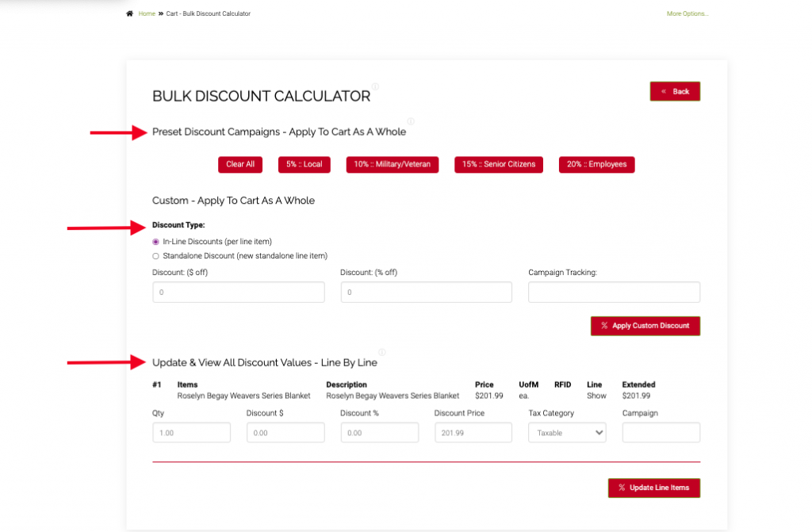Click Update Line Items button
812x532 pixels.
[654, 488]
